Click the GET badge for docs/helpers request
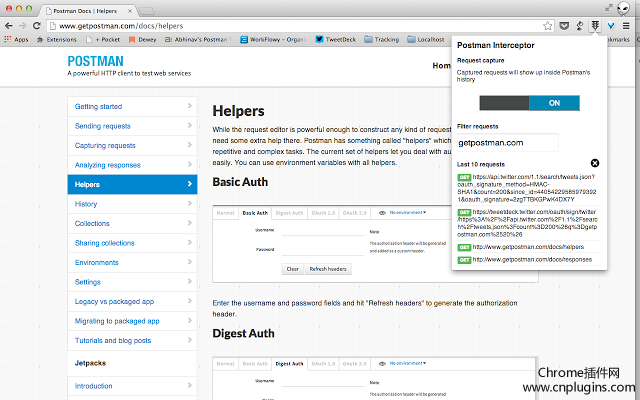 pos(464,247)
